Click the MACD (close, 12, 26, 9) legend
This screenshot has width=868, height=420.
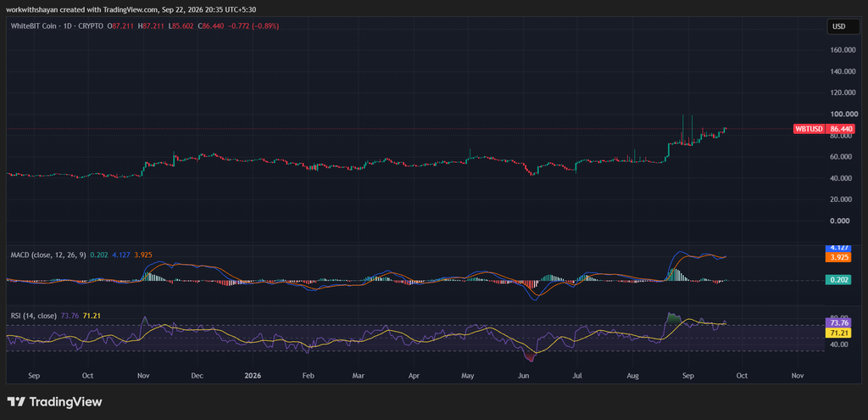point(47,255)
